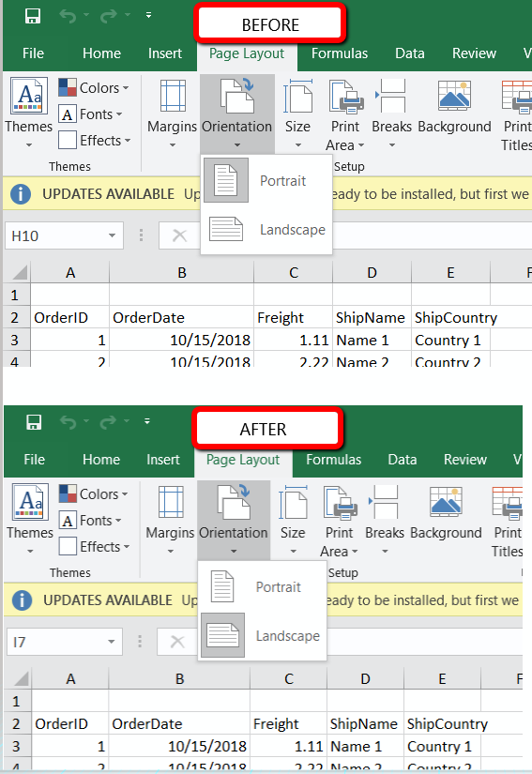Open Themes gallery in BEFORE window
Viewport: 532px width, 774px height.
[x=29, y=113]
